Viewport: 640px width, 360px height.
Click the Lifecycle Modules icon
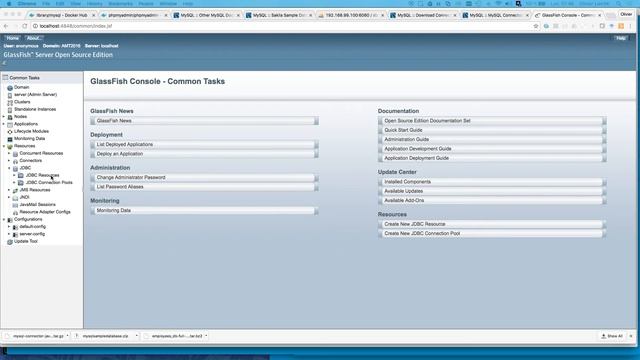(10, 131)
